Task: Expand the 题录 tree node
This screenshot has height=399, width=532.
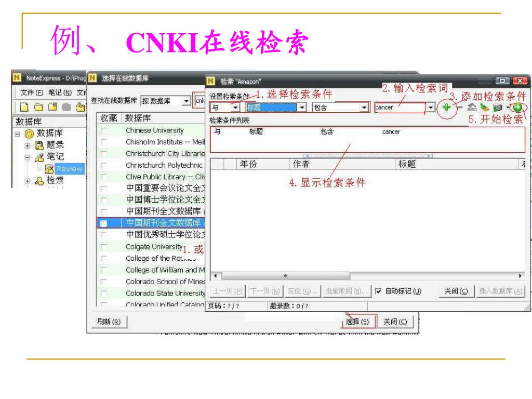Action: (x=28, y=146)
